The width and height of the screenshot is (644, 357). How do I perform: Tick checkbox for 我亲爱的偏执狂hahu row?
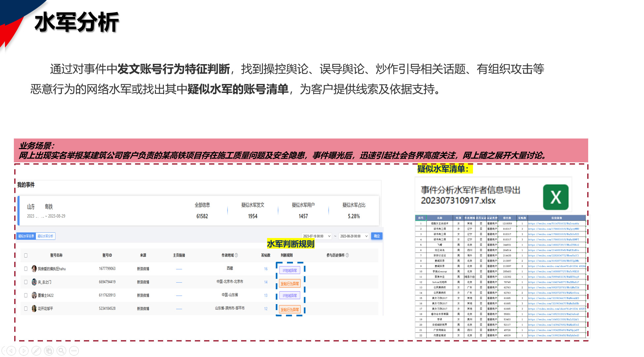tap(26, 269)
